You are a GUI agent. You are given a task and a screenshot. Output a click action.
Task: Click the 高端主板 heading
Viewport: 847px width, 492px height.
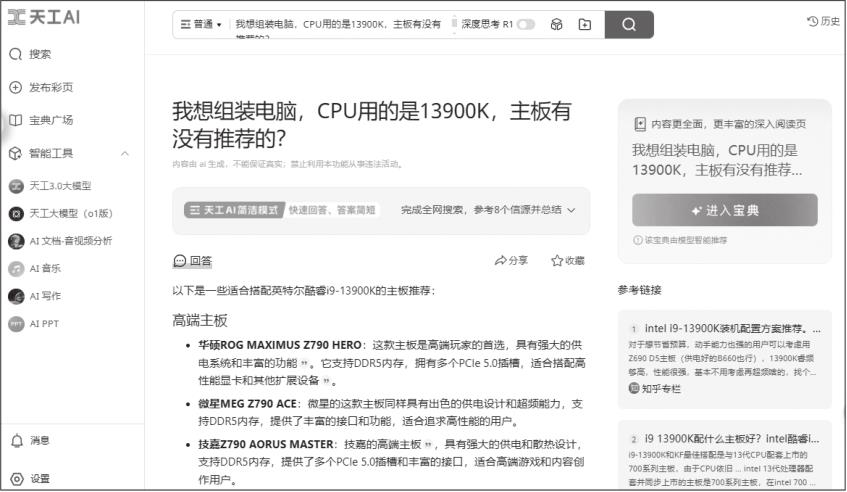pos(200,320)
